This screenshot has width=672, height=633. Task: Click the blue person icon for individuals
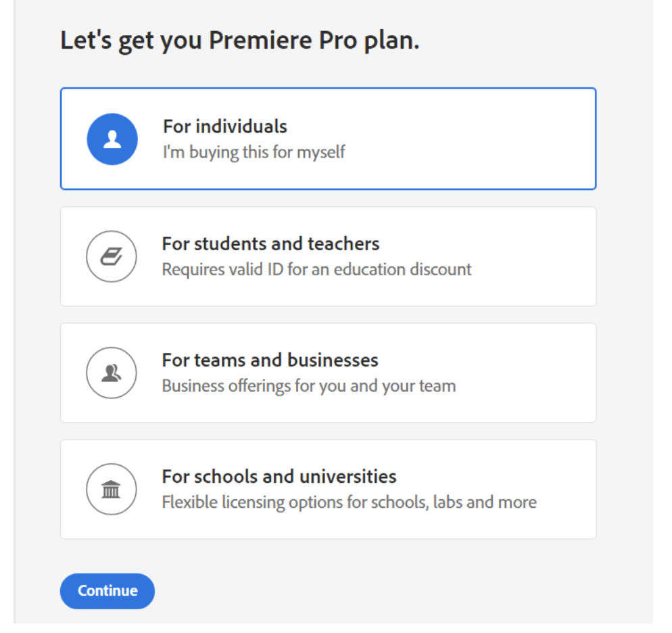(x=112, y=139)
